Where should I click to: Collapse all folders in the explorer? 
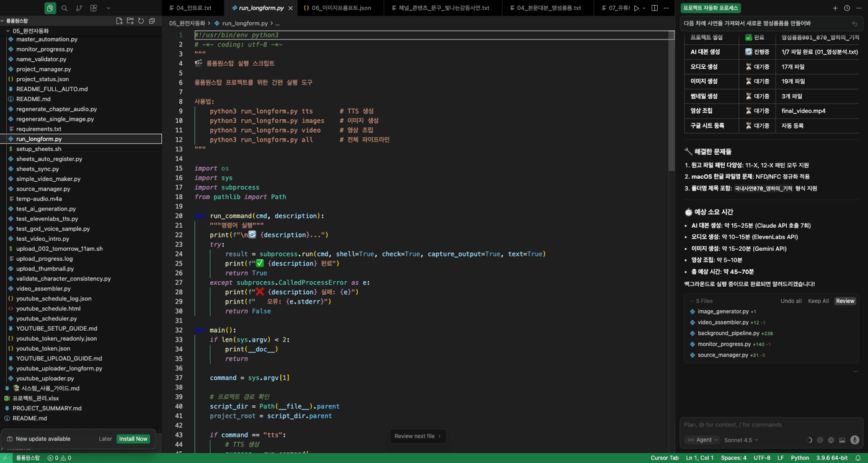[x=152, y=21]
